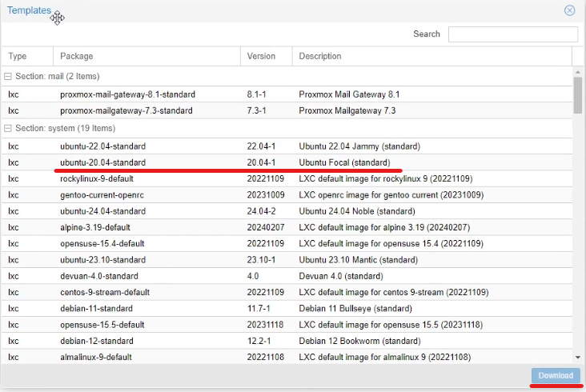Select alpine-3.19-default template row
The width and height of the screenshot is (586, 392).
(x=287, y=227)
